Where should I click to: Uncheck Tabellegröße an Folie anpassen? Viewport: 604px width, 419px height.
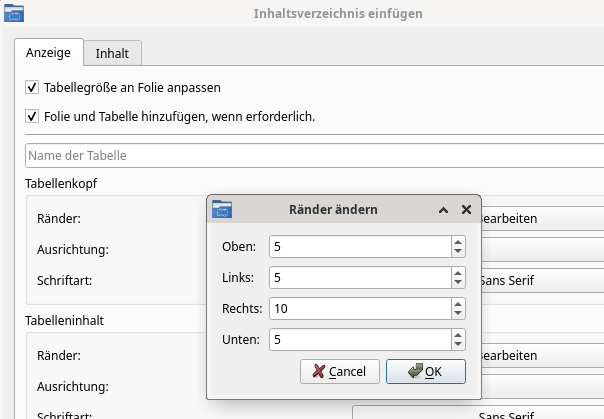[x=32, y=88]
